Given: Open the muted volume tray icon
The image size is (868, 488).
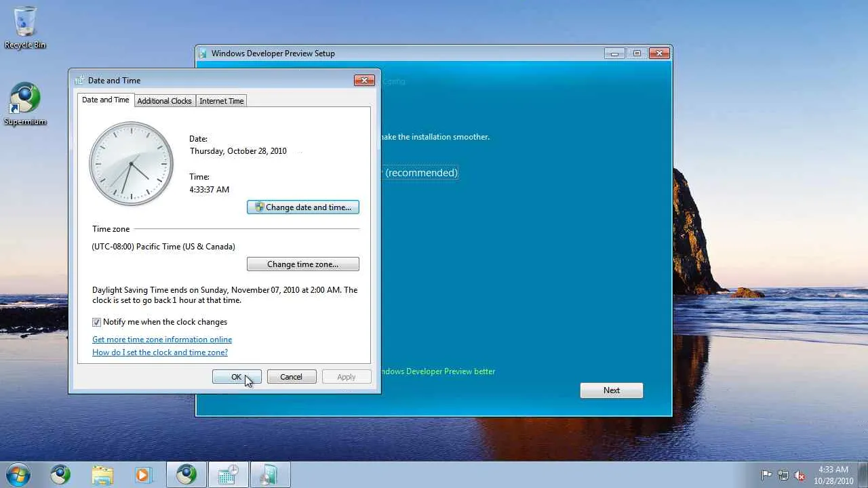Looking at the screenshot, I should [x=800, y=475].
